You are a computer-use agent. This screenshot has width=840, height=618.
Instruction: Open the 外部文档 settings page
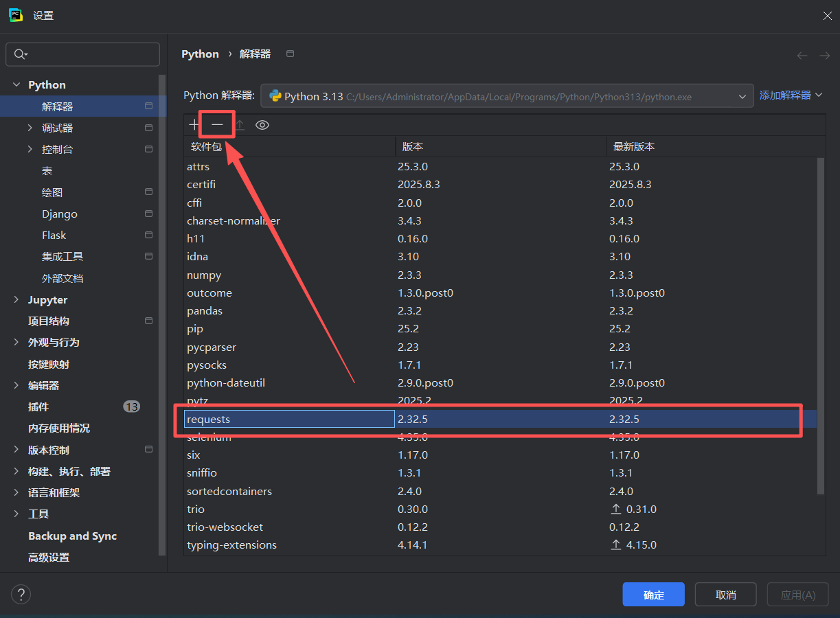click(x=63, y=278)
